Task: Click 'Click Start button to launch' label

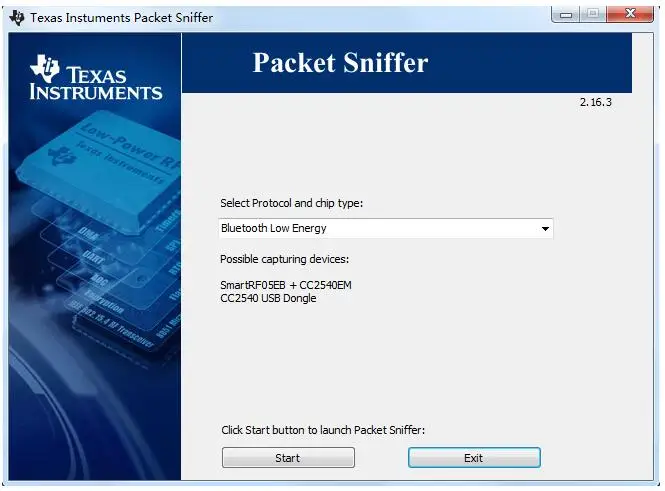Action: (323, 430)
